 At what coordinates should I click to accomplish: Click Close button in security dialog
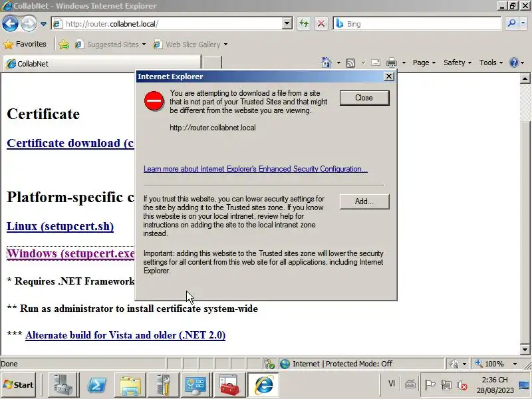coord(364,98)
